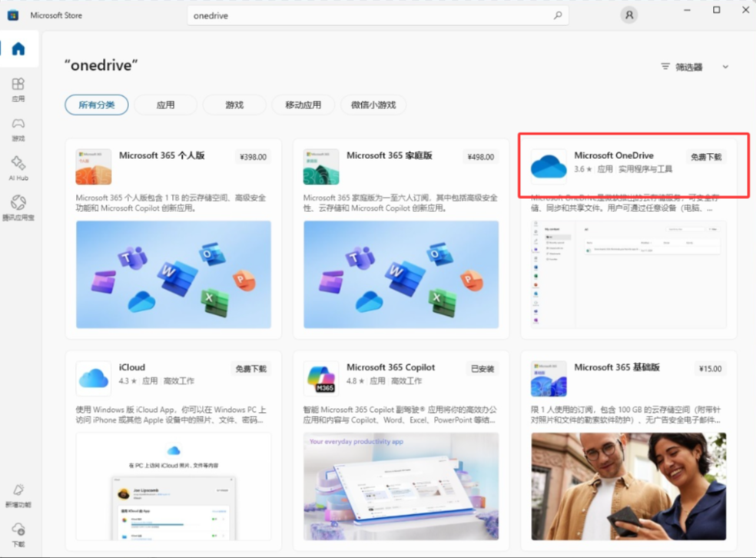Filter results by Games (游戏)
Image resolution: width=756 pixels, height=558 pixels.
234,105
